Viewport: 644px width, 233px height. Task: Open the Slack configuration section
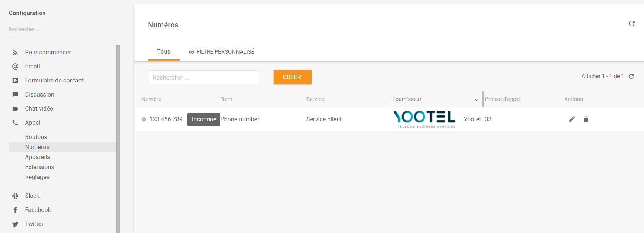pos(32,196)
